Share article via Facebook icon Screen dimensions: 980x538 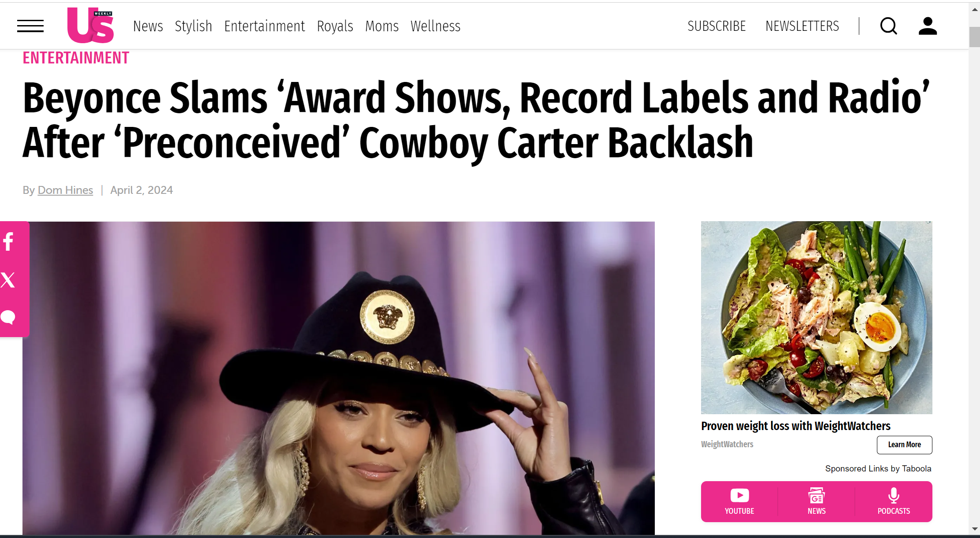click(x=8, y=241)
